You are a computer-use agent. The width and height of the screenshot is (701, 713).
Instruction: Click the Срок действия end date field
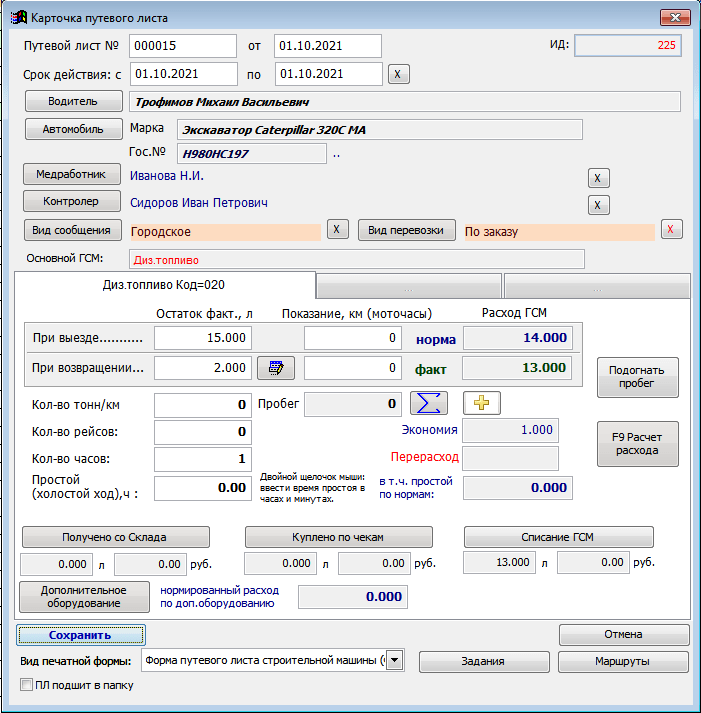click(x=329, y=74)
